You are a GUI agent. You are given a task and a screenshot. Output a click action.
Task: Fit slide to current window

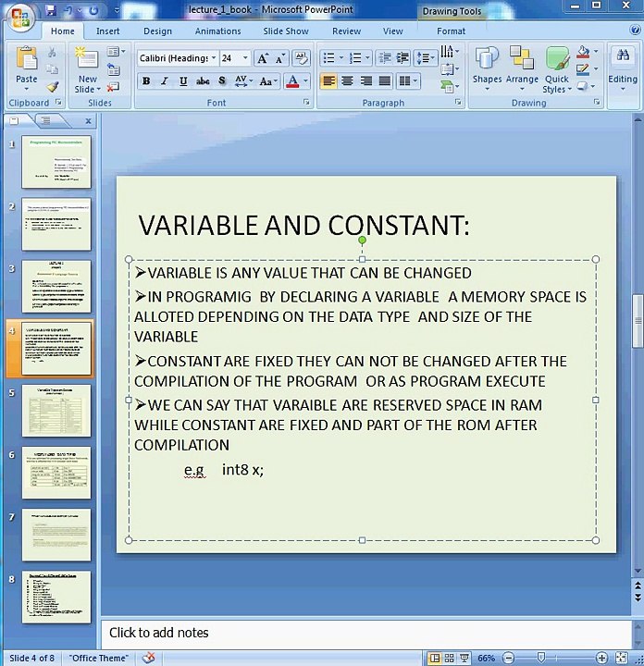(x=622, y=658)
